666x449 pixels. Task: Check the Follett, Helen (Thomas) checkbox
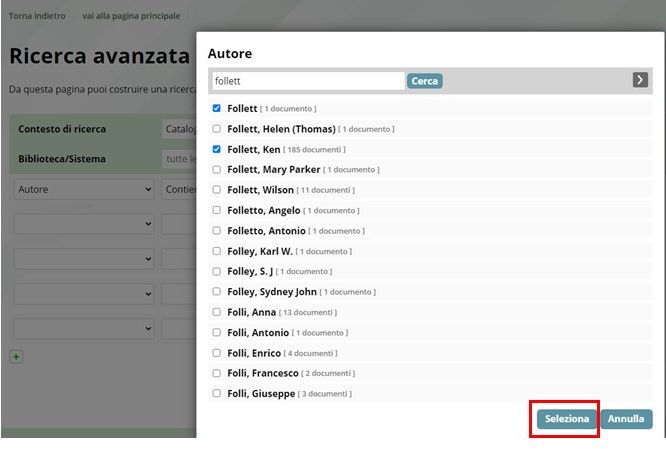point(217,129)
